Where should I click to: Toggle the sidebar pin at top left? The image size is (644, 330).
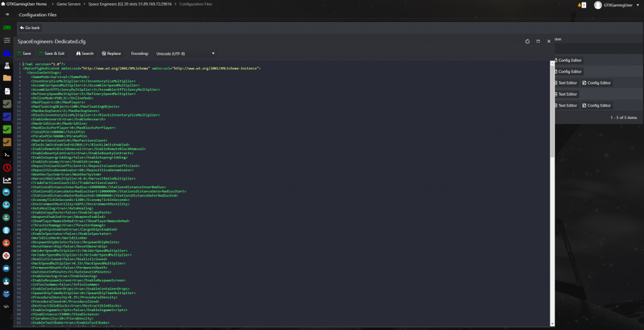point(7,14)
